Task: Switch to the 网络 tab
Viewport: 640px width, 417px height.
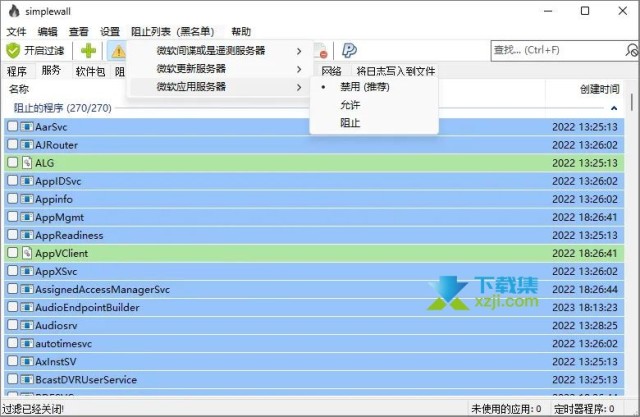Action: 331,71
